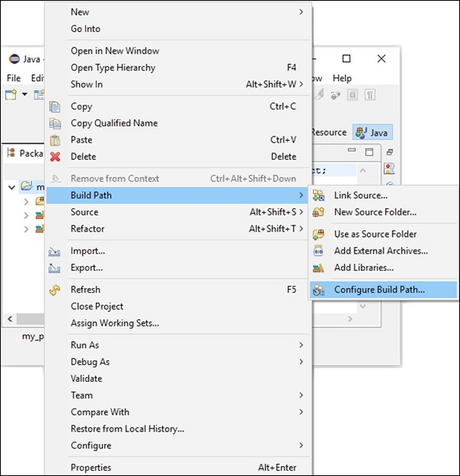The image size is (460, 476).
Task: Click the horizontal scrollbar left arrow
Action: pyautogui.click(x=10, y=318)
